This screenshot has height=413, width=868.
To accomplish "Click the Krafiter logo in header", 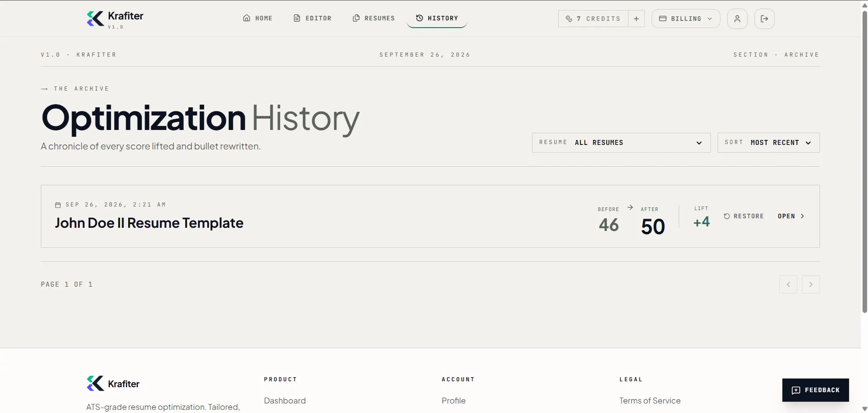I will click(x=115, y=19).
